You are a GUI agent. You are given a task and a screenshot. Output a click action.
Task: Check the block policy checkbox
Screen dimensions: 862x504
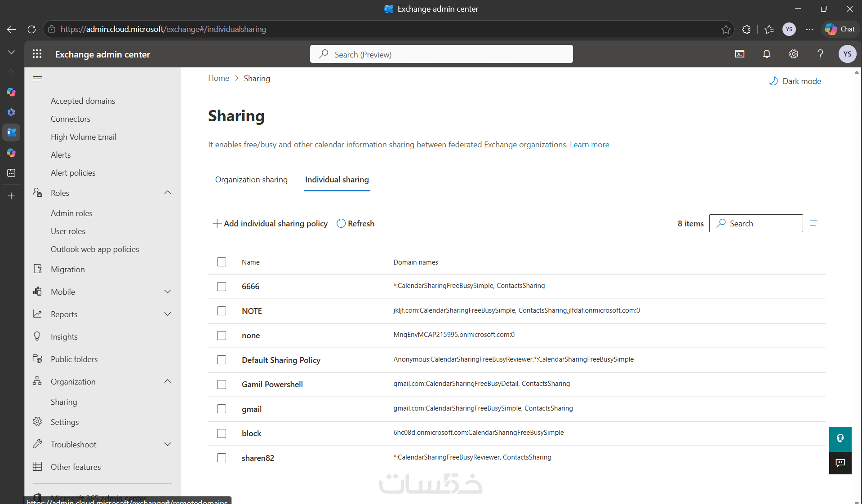point(222,433)
